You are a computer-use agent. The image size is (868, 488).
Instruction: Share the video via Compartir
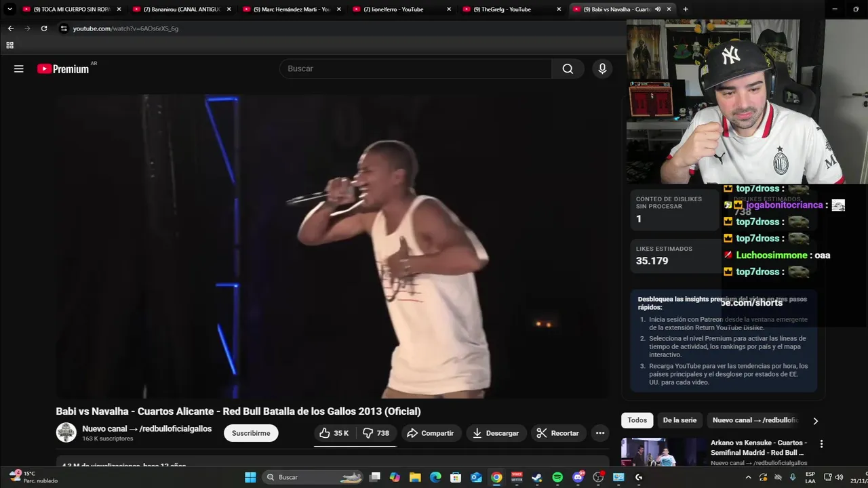click(x=431, y=433)
